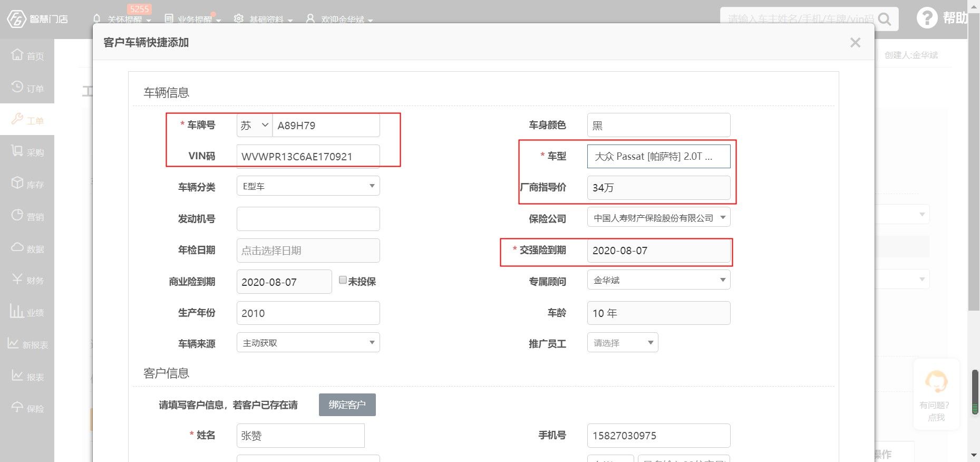Click the 生产年份 field showing 2010
Viewport: 980px width, 462px height.
point(308,313)
